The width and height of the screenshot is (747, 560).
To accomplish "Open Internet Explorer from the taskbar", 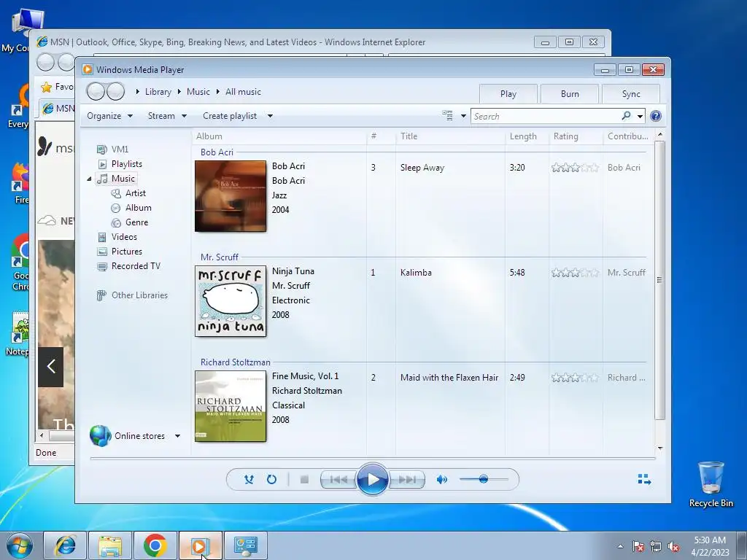I will (x=65, y=545).
